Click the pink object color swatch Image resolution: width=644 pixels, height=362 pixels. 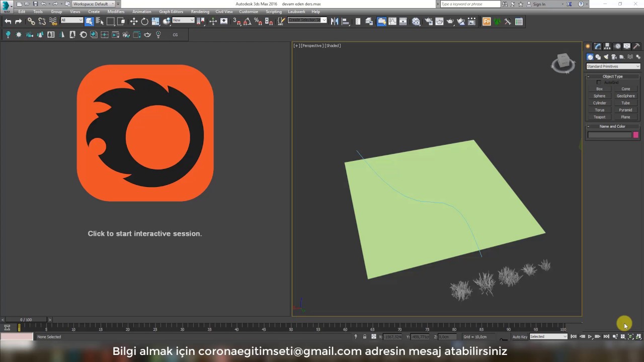click(635, 135)
